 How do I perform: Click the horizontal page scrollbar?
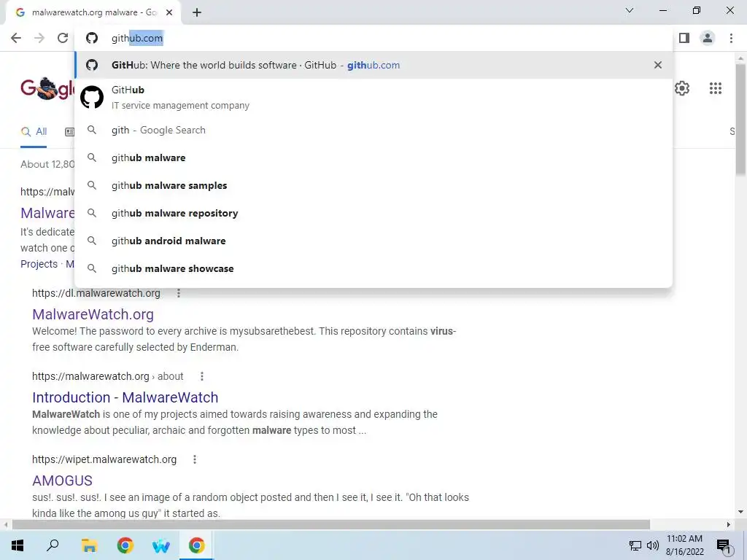click(331, 524)
